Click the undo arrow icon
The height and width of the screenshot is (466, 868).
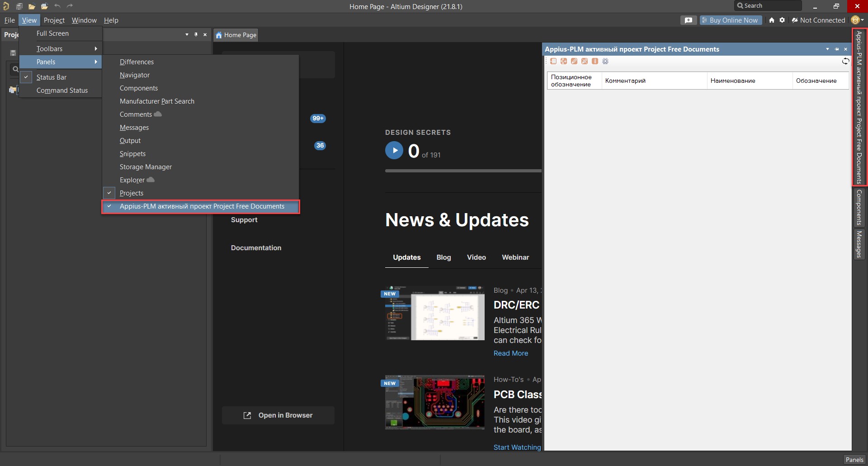pos(57,6)
